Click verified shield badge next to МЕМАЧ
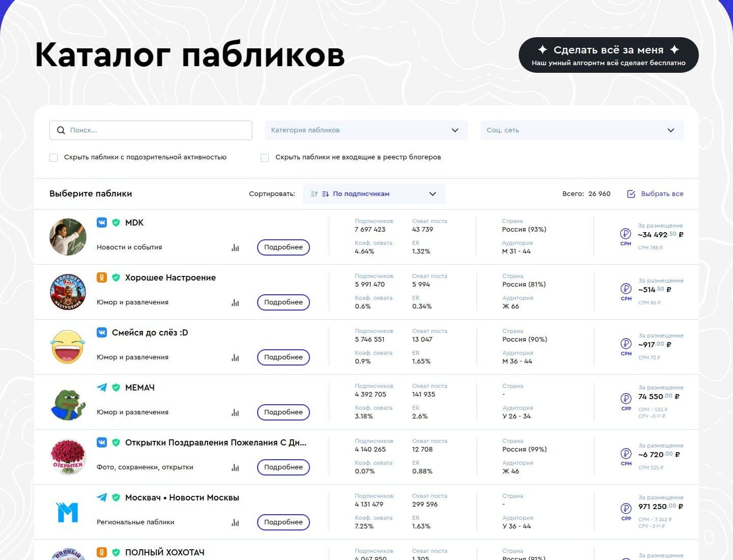This screenshot has width=733, height=560. point(116,387)
